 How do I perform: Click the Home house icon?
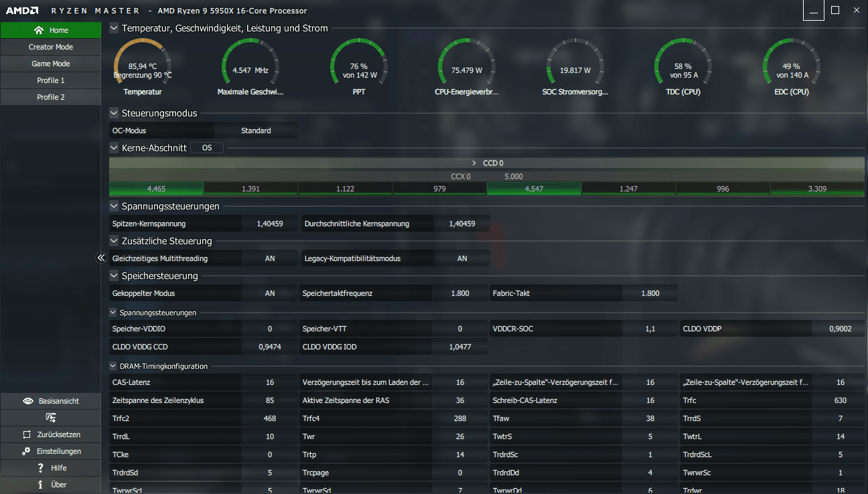pyautogui.click(x=39, y=30)
